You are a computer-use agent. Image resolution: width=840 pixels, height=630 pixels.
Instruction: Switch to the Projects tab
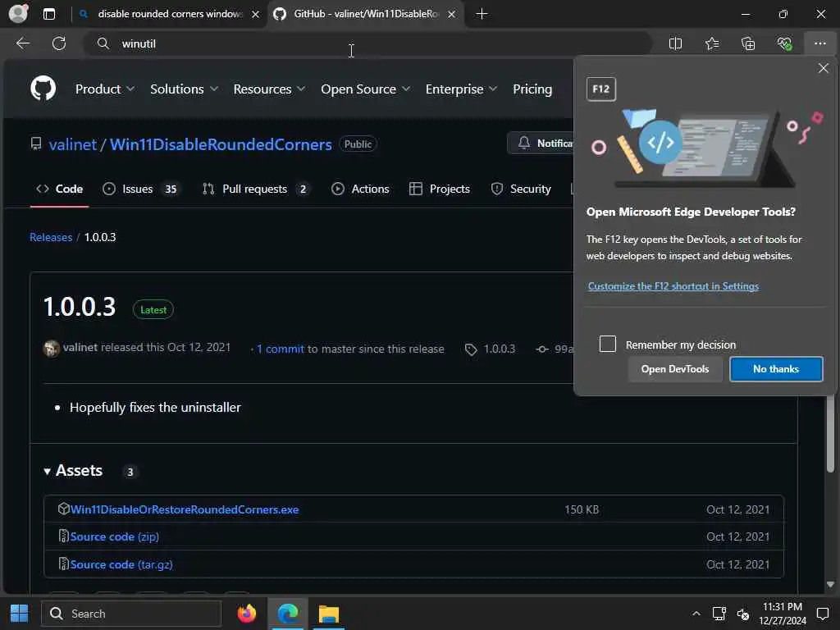point(440,189)
